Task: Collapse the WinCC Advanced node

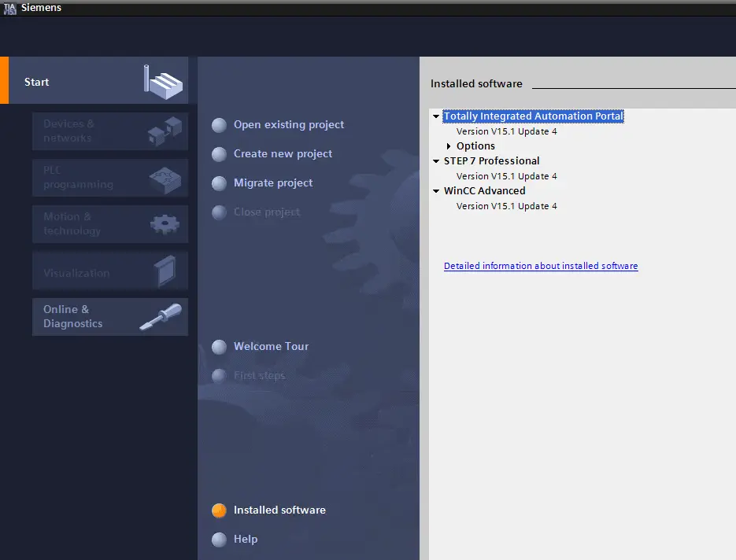Action: (x=436, y=191)
